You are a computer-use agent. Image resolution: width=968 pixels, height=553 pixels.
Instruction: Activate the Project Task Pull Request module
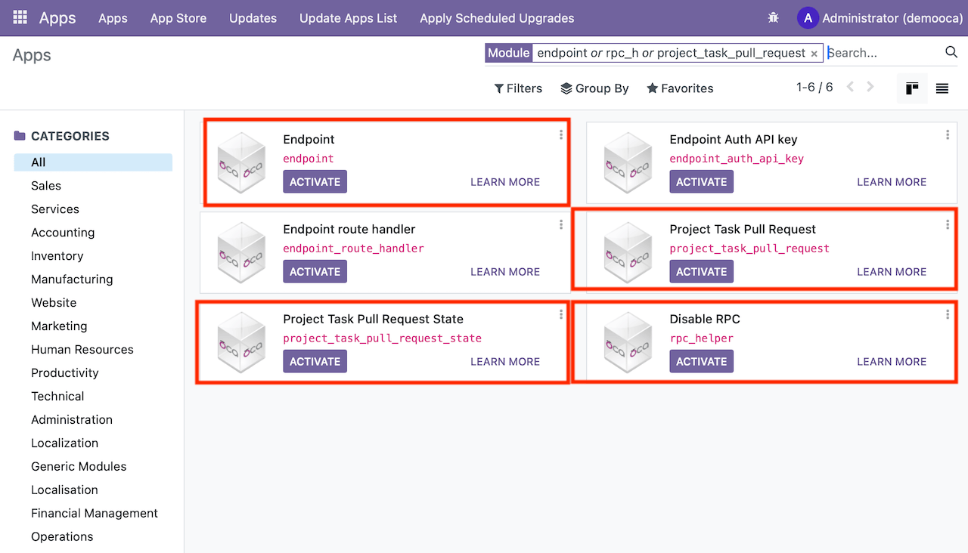701,272
